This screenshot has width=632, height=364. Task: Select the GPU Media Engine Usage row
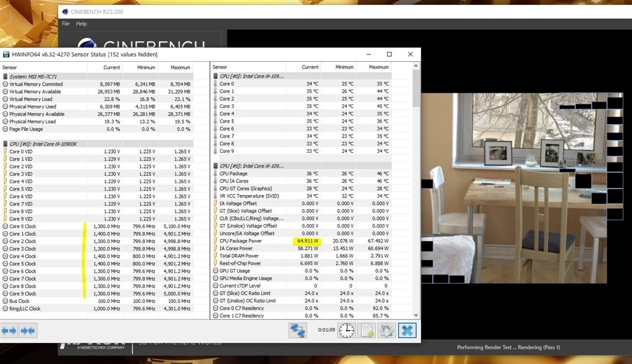[301, 278]
